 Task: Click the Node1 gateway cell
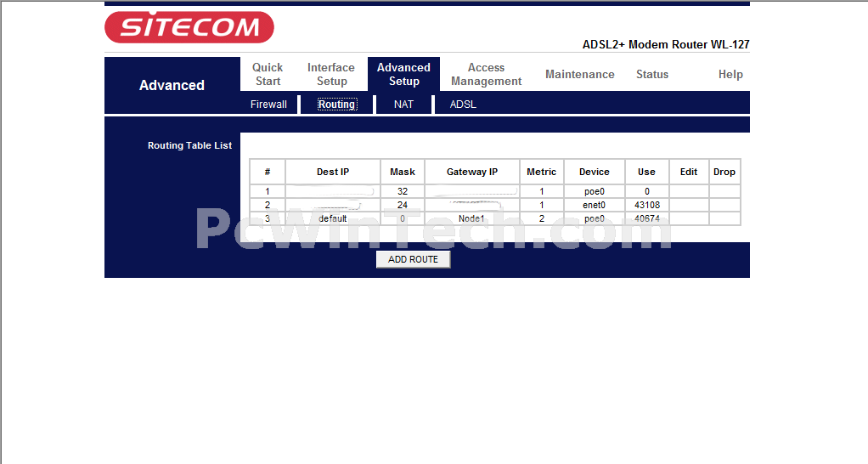tap(472, 218)
